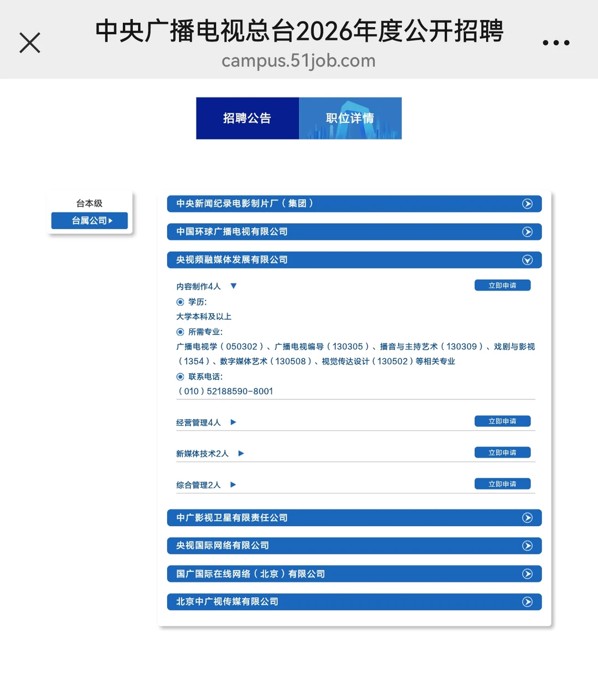
Task: Select the 台本级 category
Action: tap(89, 203)
